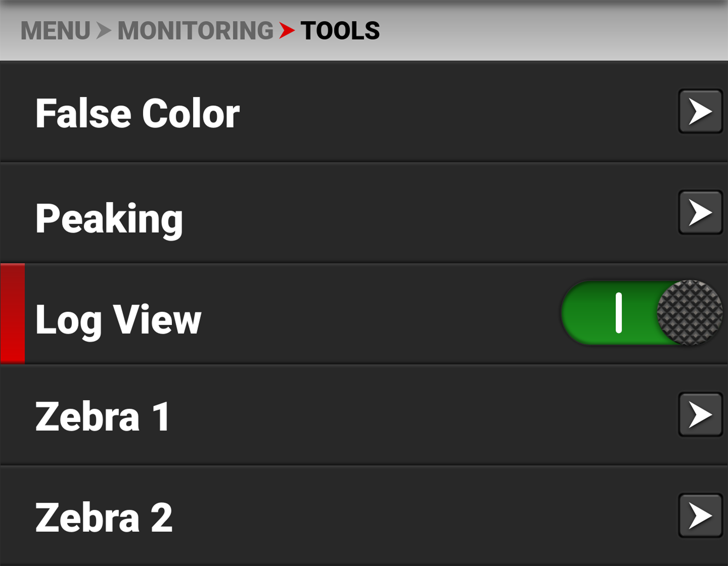
Task: Go back to MENU in breadcrumb
Action: (x=55, y=31)
